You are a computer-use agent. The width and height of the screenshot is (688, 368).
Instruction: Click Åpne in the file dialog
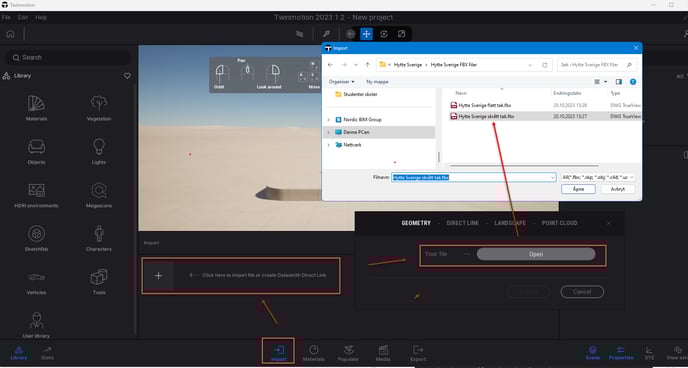tap(578, 189)
